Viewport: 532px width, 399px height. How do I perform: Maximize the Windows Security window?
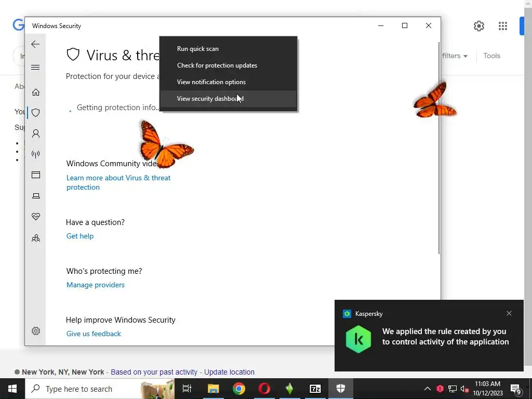pos(404,26)
